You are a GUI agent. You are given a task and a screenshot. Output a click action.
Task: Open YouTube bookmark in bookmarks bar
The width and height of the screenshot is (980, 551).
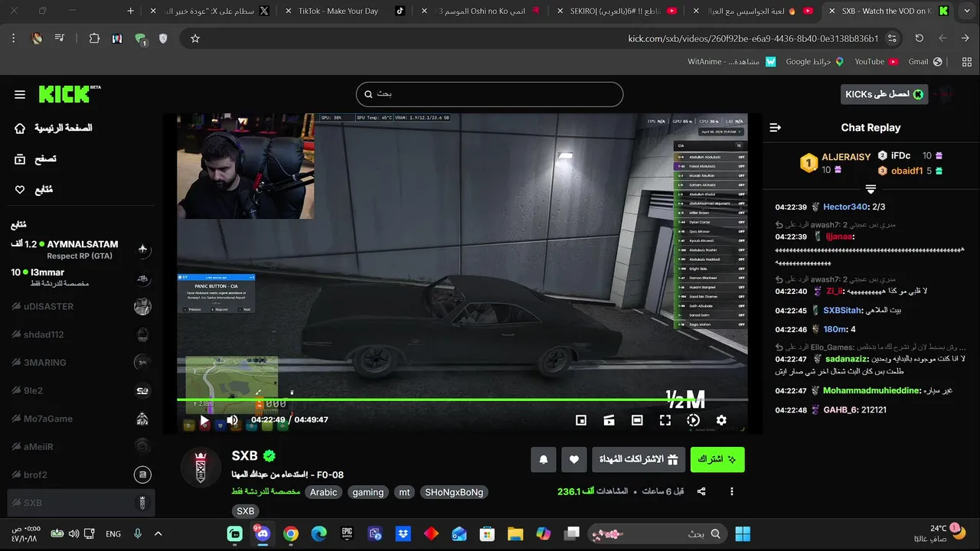tap(876, 61)
